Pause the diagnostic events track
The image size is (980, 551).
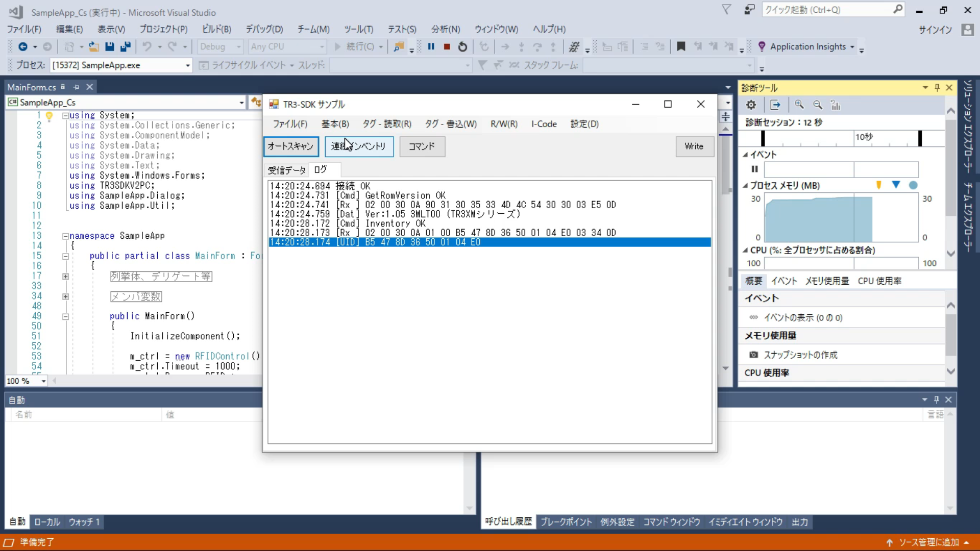click(x=754, y=169)
